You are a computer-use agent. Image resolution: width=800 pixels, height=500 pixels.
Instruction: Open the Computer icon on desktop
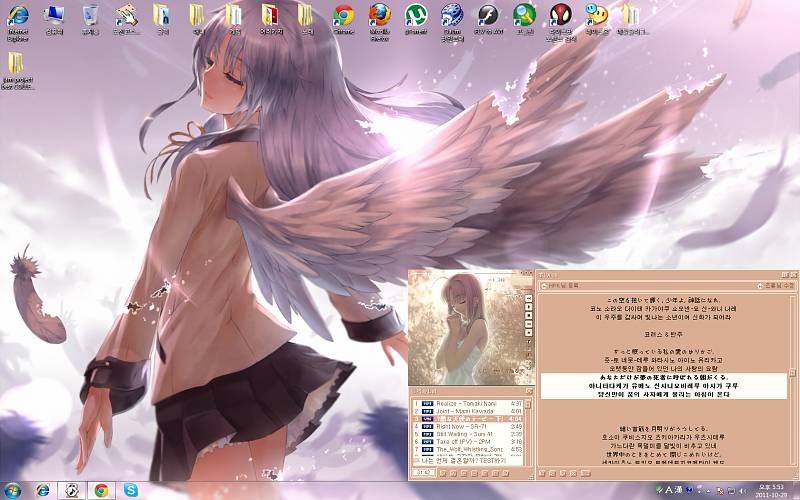(54, 17)
